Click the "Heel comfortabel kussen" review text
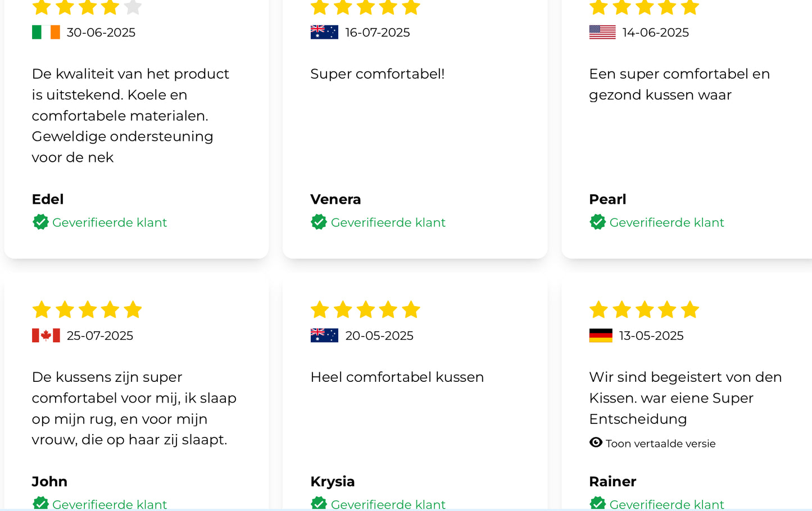812x511 pixels. (397, 377)
